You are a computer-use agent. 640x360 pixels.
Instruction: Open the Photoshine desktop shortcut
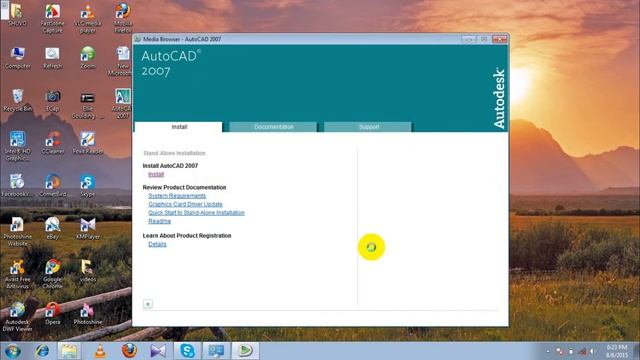pyautogui.click(x=88, y=313)
